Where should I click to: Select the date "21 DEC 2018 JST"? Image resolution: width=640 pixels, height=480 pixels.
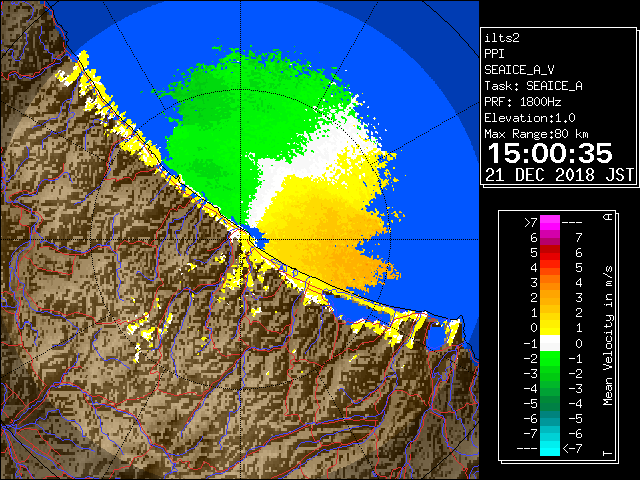559,175
